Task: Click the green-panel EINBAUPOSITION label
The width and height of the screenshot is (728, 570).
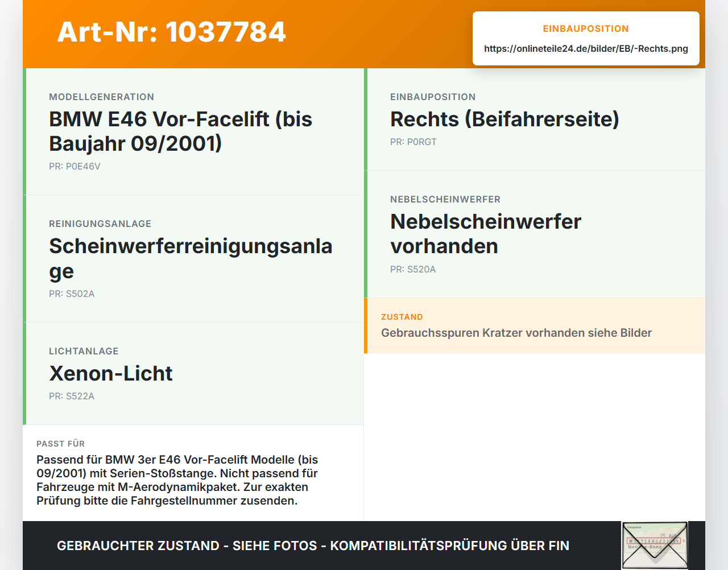Action: [x=433, y=97]
